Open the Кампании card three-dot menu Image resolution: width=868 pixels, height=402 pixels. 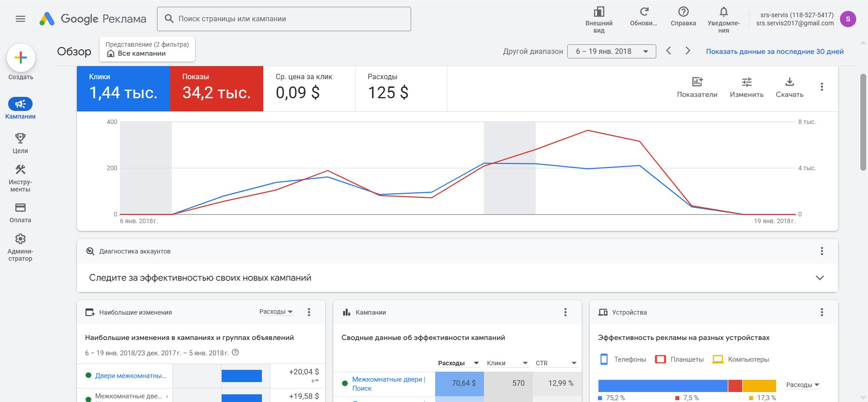click(x=565, y=312)
